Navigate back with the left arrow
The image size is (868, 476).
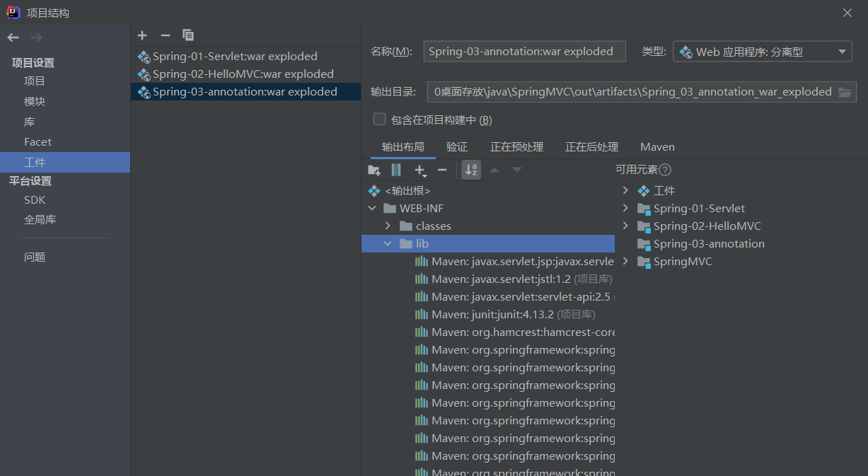click(13, 37)
